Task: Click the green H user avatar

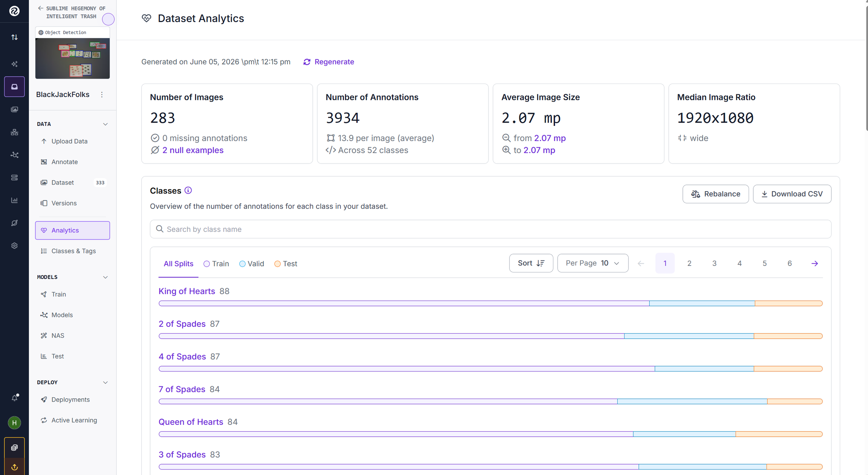Action: coord(14,423)
